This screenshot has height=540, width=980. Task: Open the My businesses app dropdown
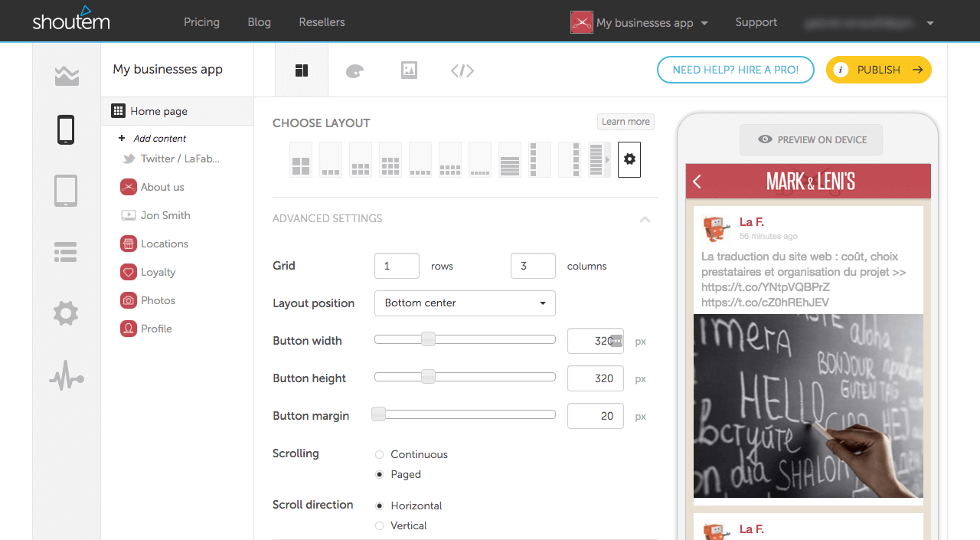click(x=639, y=23)
